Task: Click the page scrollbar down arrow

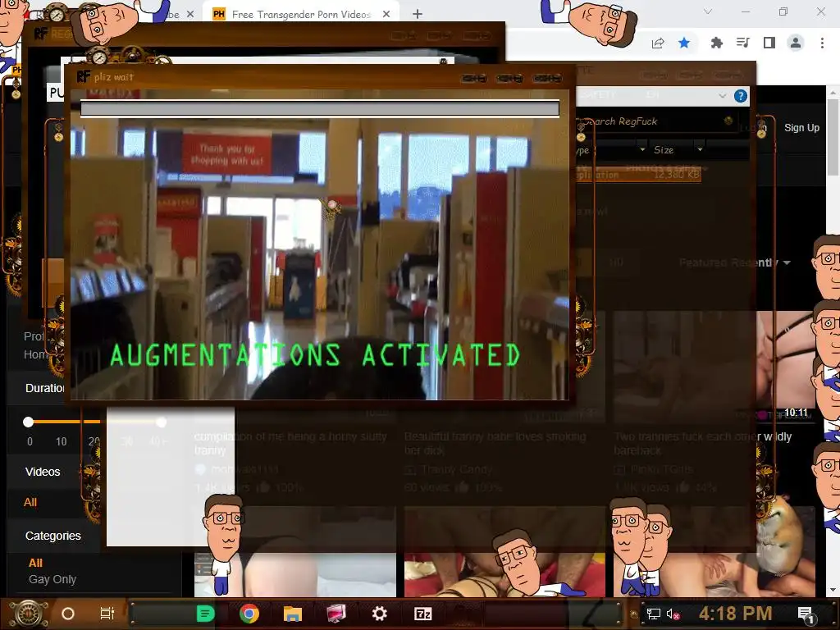Action: [833, 590]
